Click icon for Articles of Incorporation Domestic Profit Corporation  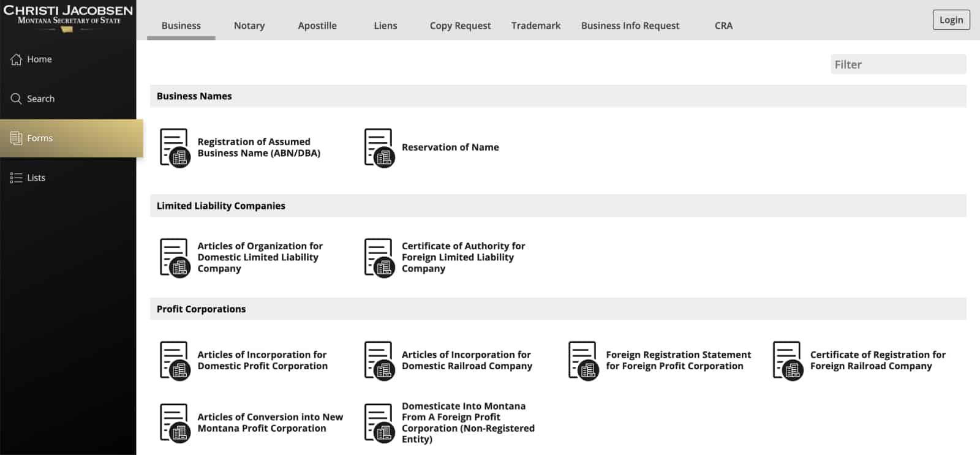coord(175,361)
